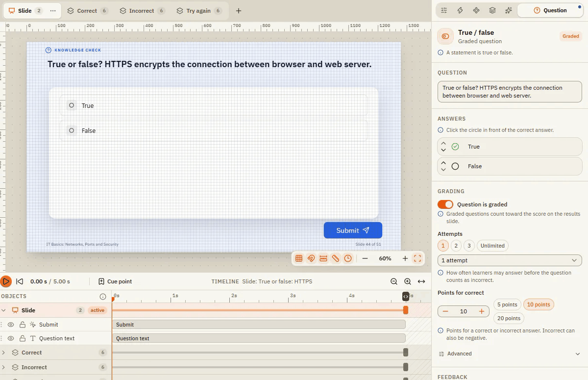This screenshot has height=380, width=588.
Task: Click the fit-to-screen zoom icon
Action: (417, 258)
